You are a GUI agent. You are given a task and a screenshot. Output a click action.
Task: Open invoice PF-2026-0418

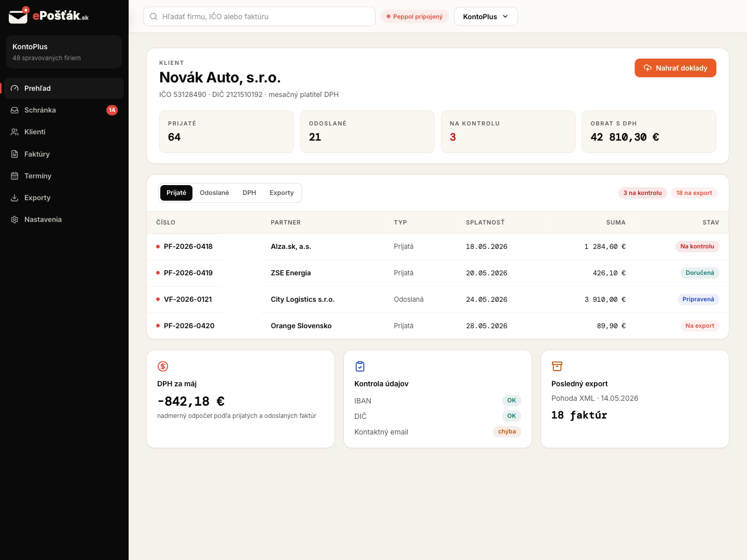pos(188,246)
